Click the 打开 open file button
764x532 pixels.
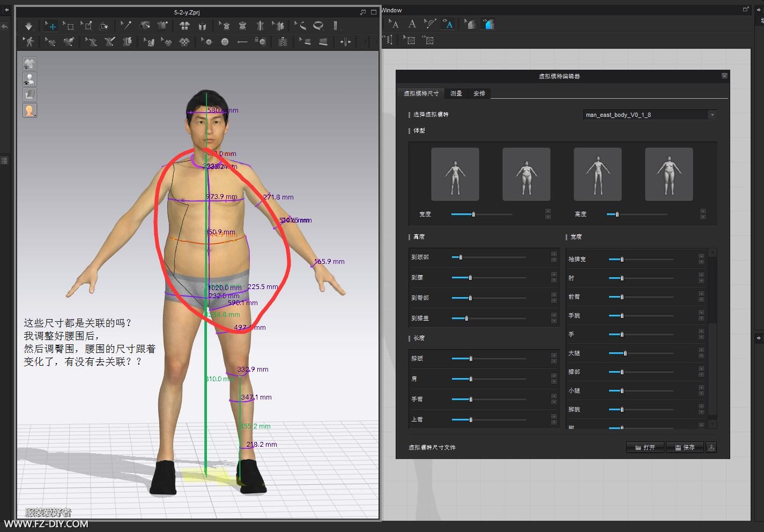click(x=645, y=447)
